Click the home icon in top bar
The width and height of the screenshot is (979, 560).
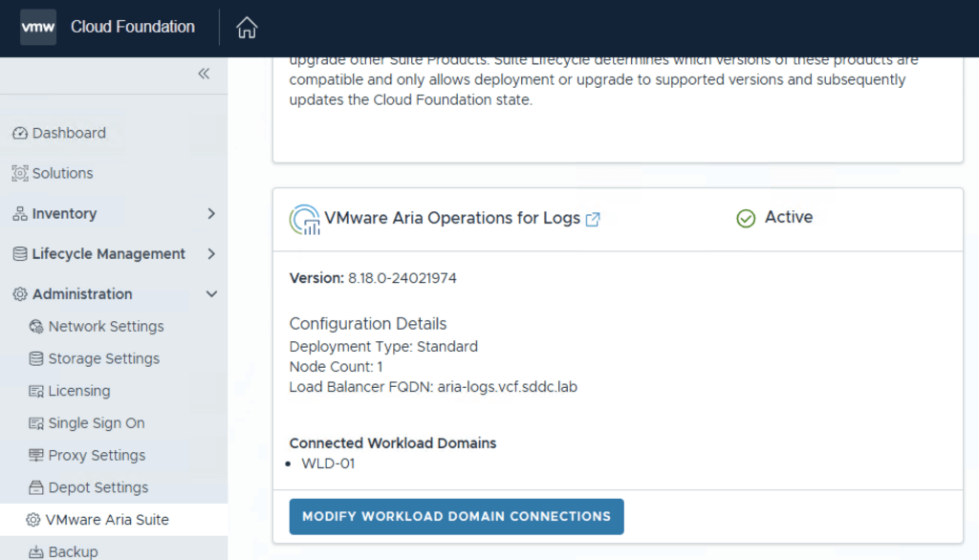coord(247,28)
